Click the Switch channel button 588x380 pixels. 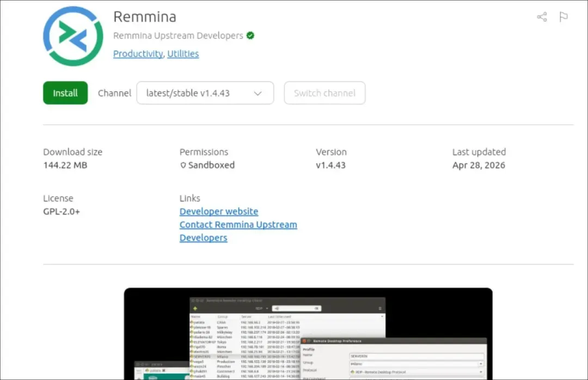(x=324, y=93)
